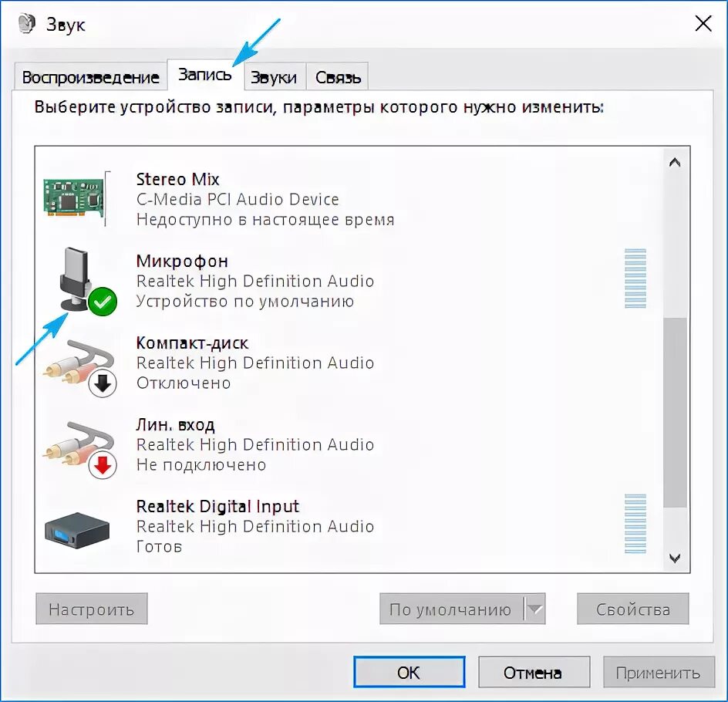Image resolution: width=728 pixels, height=702 pixels.
Task: Click the Отмена button
Action: [x=534, y=672]
